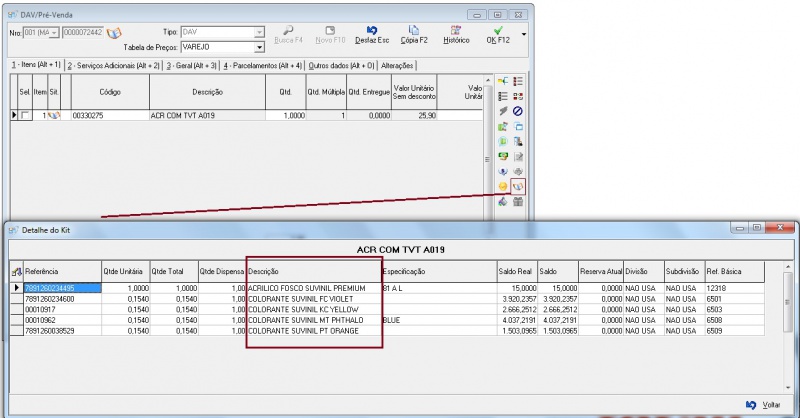This screenshot has height=418, width=800.
Task: Click the printer icon in side toolbar
Action: coord(518,172)
